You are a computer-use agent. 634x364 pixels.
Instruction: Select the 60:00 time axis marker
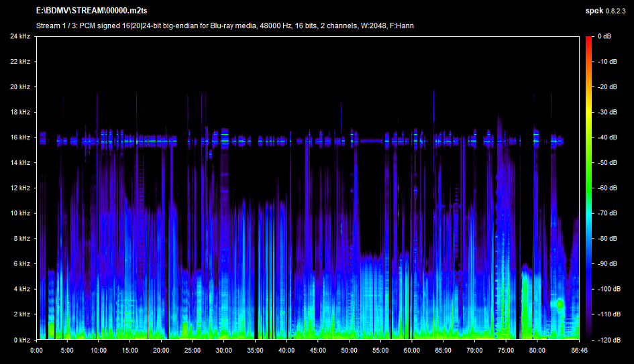pyautogui.click(x=411, y=350)
